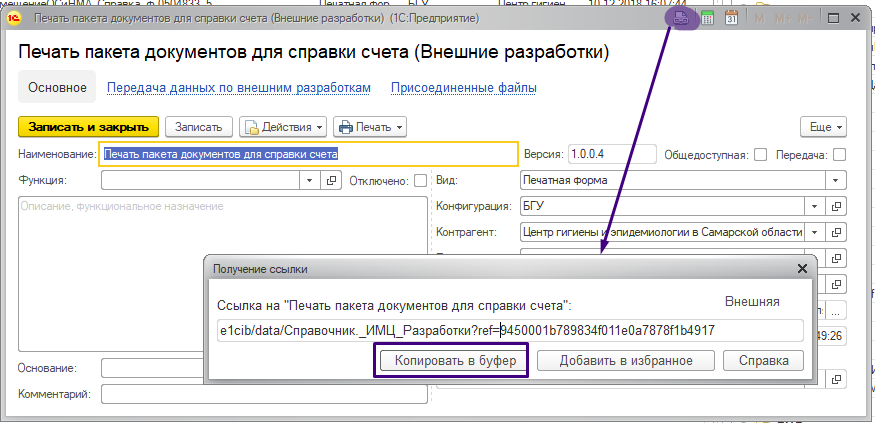
Task: Open the calculator icon in title bar
Action: pos(708,18)
